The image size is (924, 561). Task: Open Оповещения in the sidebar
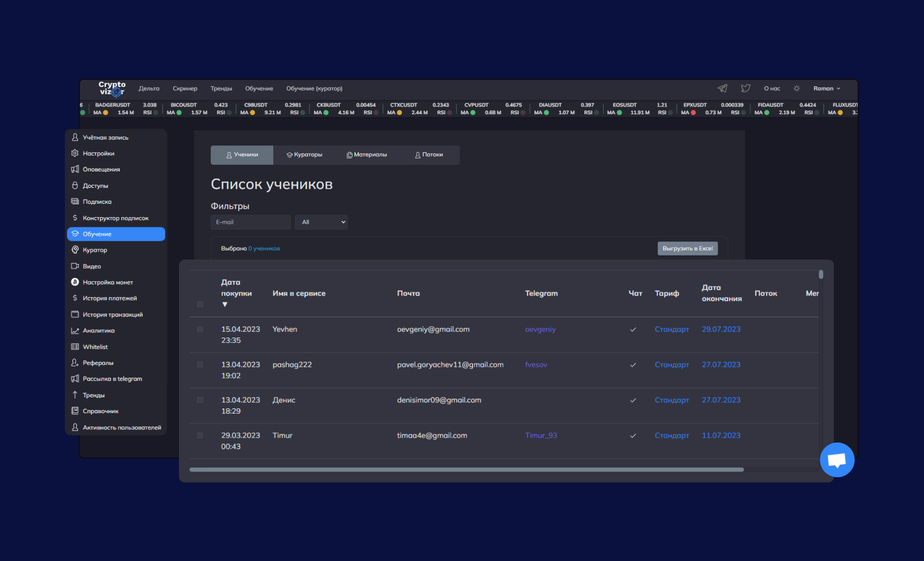tap(101, 170)
